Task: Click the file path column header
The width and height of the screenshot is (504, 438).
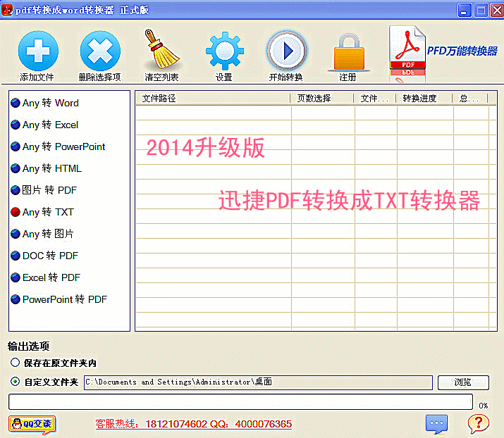Action: (211, 99)
